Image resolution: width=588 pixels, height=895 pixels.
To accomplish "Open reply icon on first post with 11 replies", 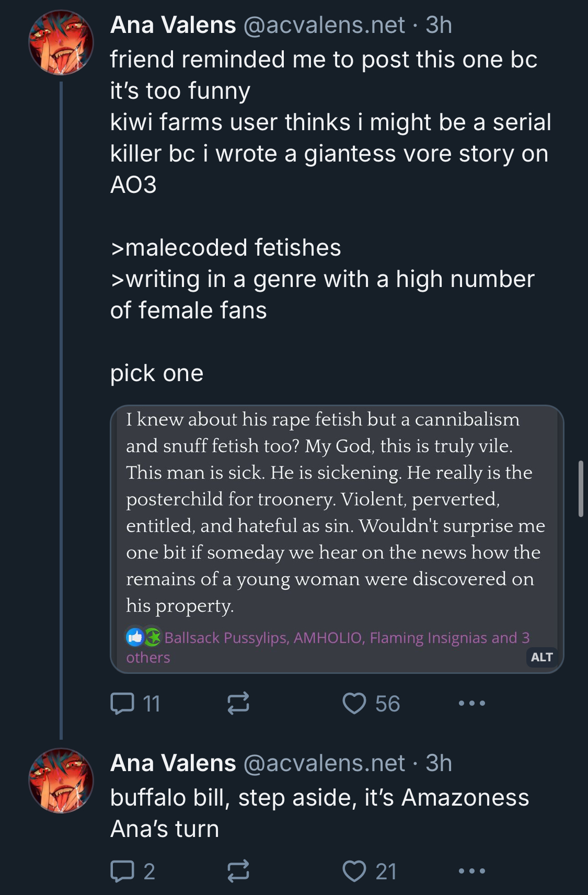I will tap(123, 703).
